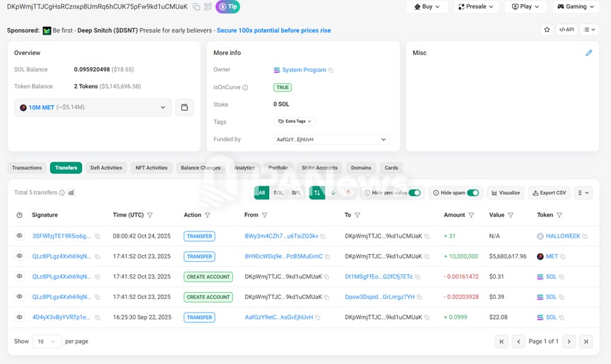Select the SOL transfer type filter

278,193
